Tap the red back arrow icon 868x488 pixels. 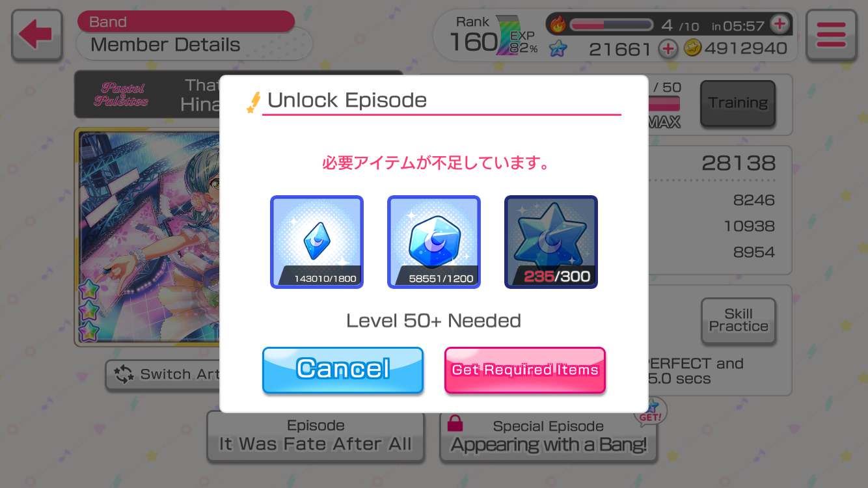[36, 35]
